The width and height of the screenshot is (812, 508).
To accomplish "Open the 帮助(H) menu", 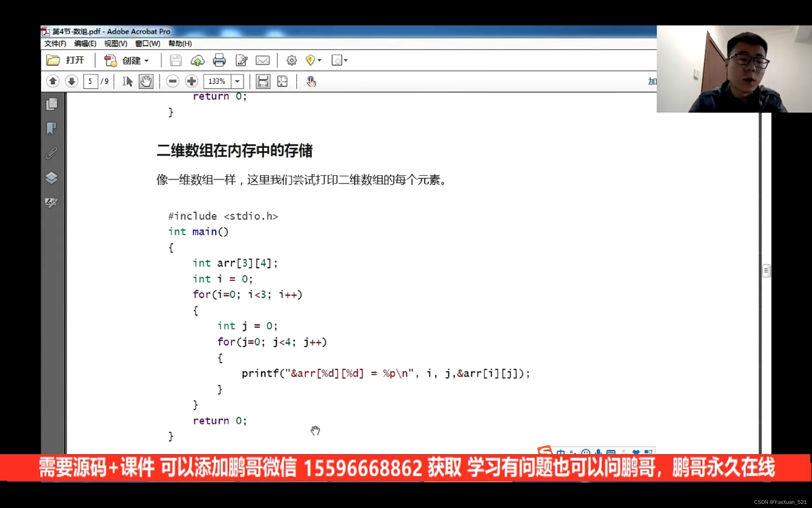I will tap(180, 44).
